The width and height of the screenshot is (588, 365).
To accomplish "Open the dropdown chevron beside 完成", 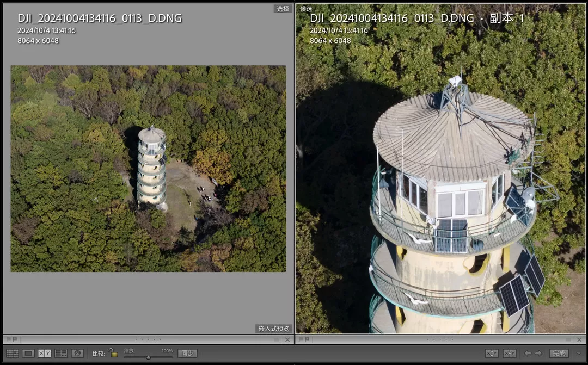I will click(579, 353).
